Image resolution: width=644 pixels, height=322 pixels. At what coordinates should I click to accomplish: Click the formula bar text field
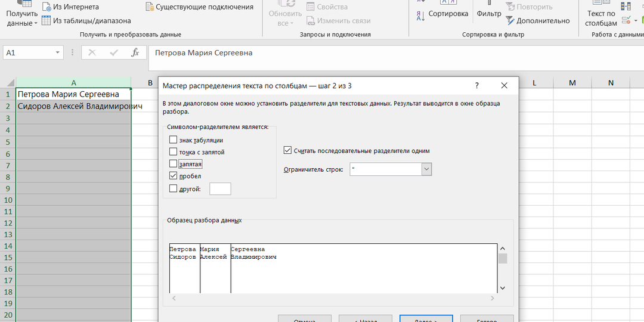pyautogui.click(x=397, y=58)
